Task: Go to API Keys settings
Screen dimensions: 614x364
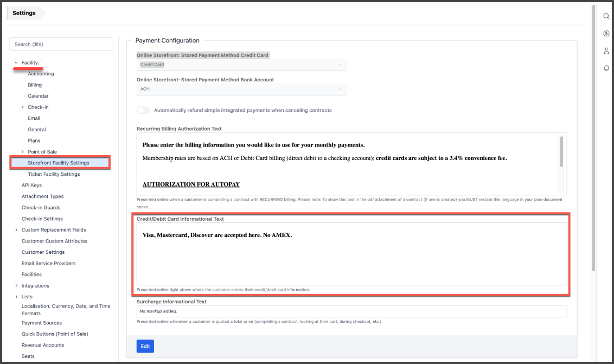Action: click(31, 186)
